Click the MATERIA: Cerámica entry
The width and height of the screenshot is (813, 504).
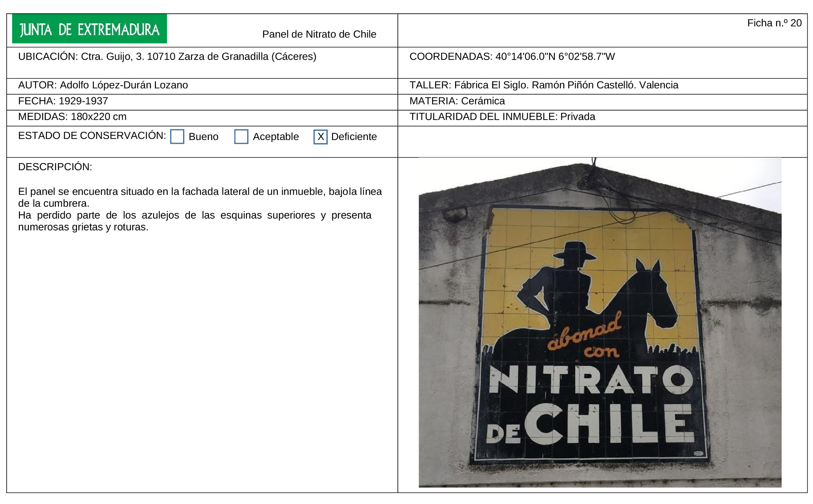click(x=457, y=101)
